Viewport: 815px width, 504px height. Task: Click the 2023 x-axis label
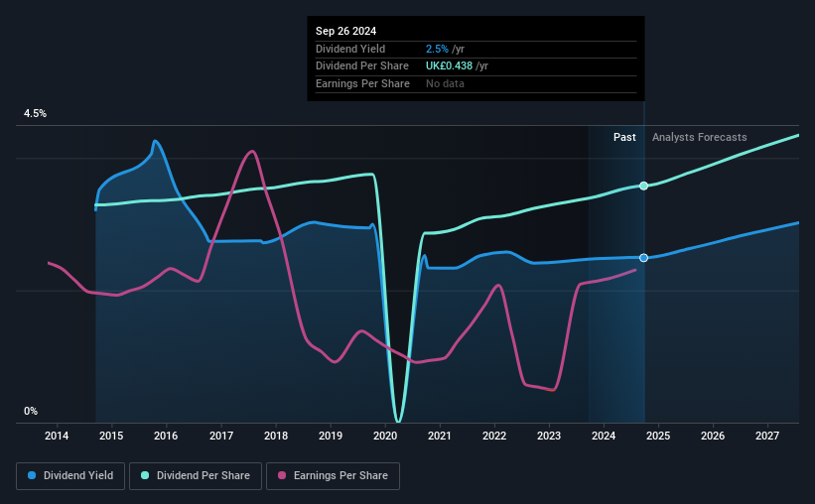tap(549, 436)
